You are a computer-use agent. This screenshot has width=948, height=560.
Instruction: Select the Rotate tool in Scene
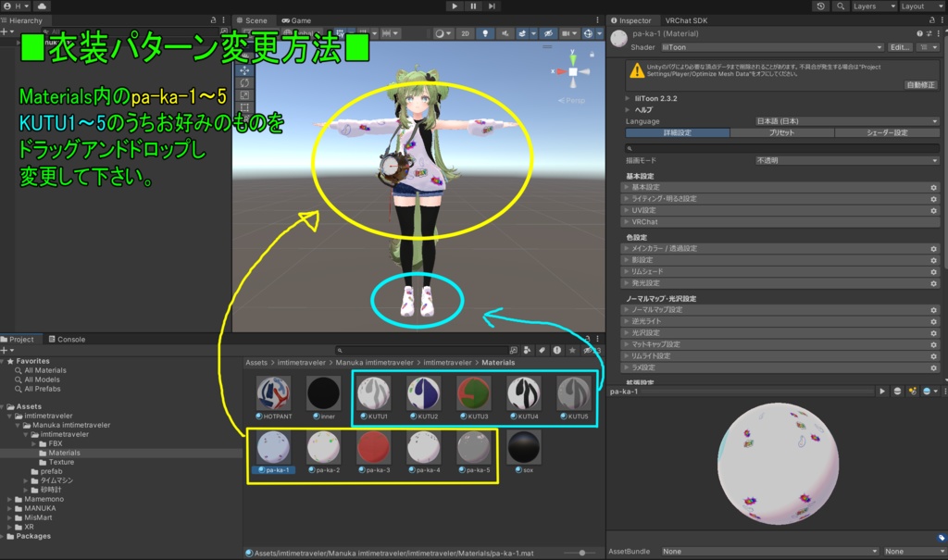pos(244,83)
